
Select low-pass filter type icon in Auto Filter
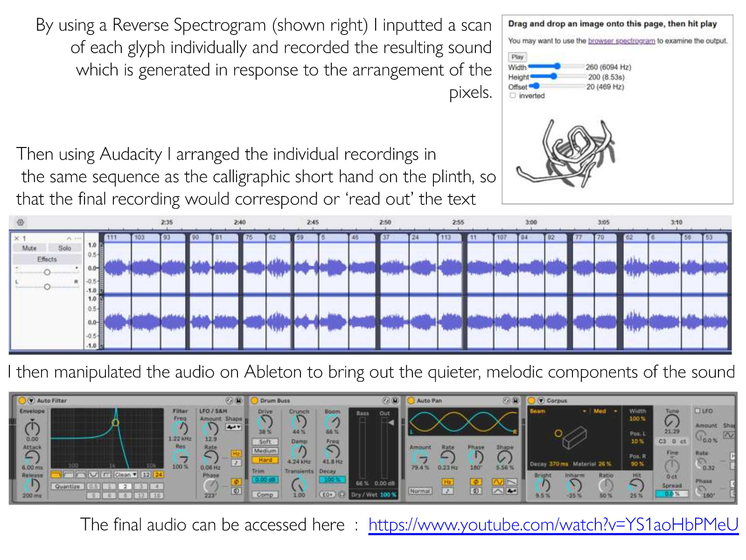click(56, 474)
